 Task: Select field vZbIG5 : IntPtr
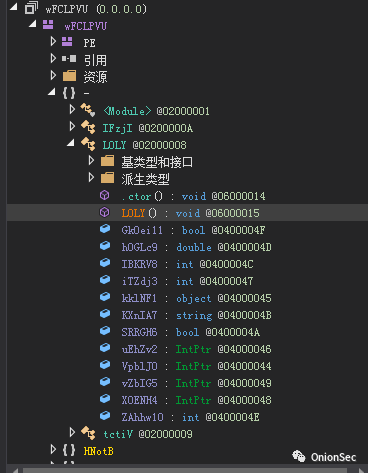pyautogui.click(x=196, y=383)
